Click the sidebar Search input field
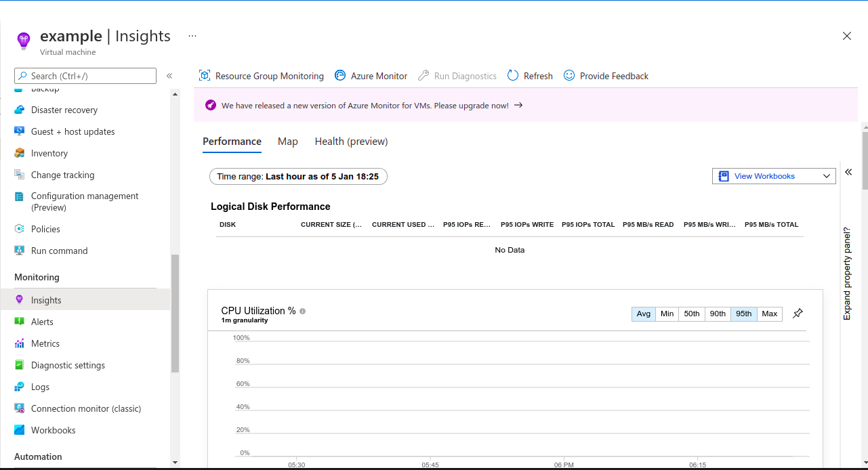The width and height of the screenshot is (868, 470). click(x=85, y=76)
